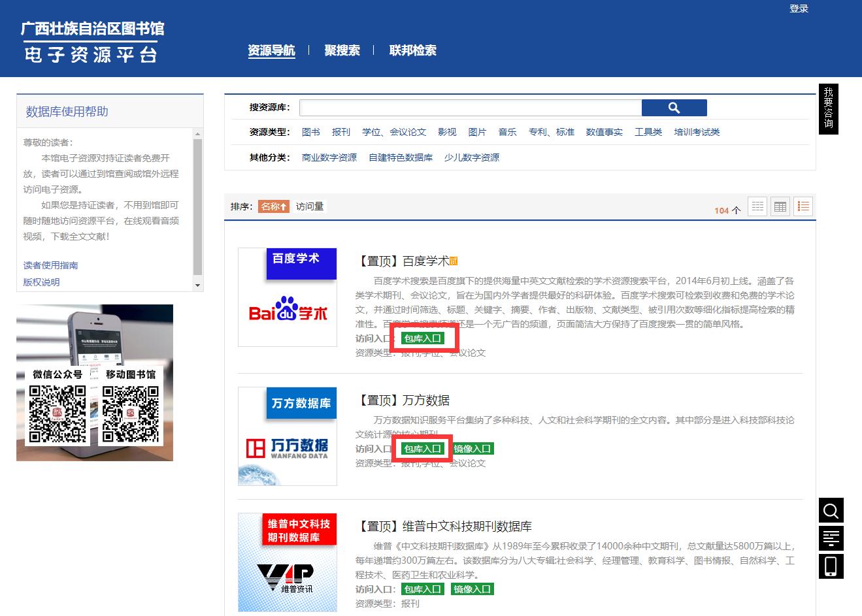The image size is (862, 616).
Task: Toggle sort by 名称 ascending
Action: click(273, 206)
